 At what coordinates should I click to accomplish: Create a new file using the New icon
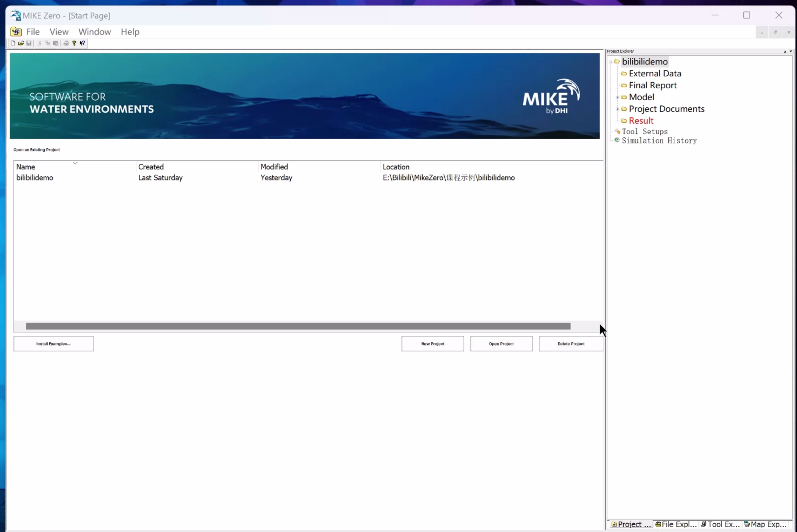click(x=13, y=43)
